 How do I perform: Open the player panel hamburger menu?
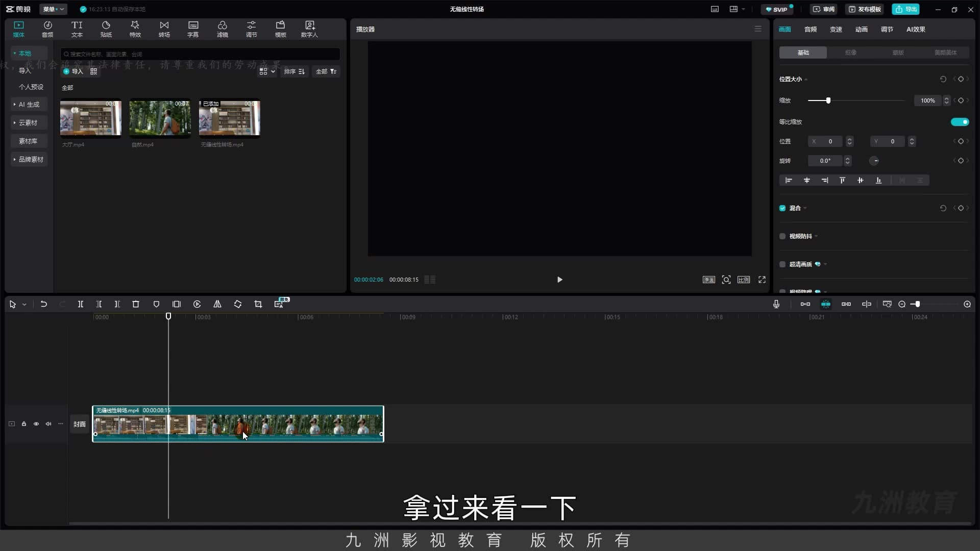click(758, 29)
